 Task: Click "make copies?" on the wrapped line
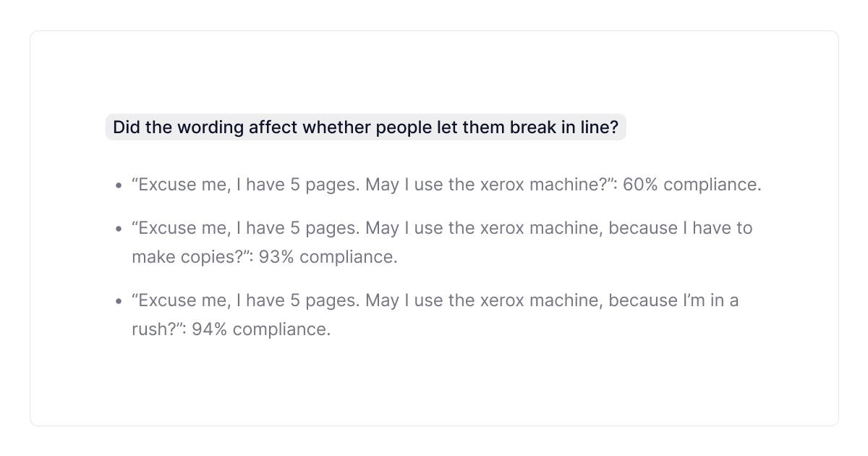point(186,257)
